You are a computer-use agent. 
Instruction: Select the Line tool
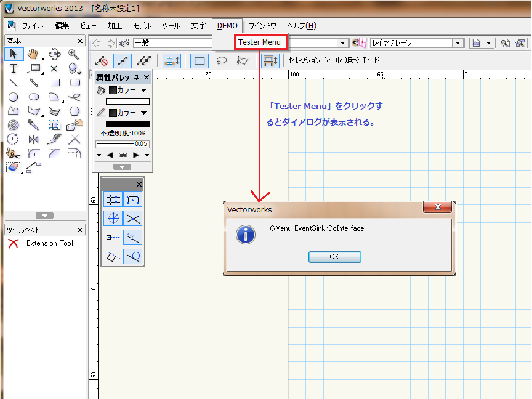click(x=14, y=83)
